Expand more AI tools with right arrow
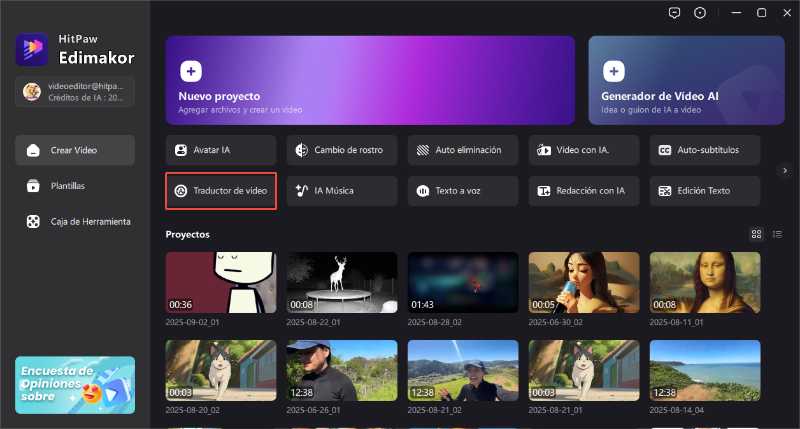800x429 pixels. pyautogui.click(x=785, y=170)
